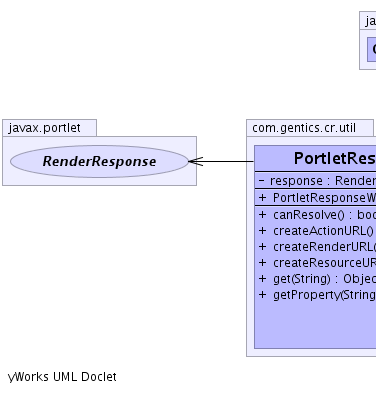Image resolution: width=376 pixels, height=394 pixels.
Task: Select the com.gentics.cr.util package tab
Action: coord(310,128)
